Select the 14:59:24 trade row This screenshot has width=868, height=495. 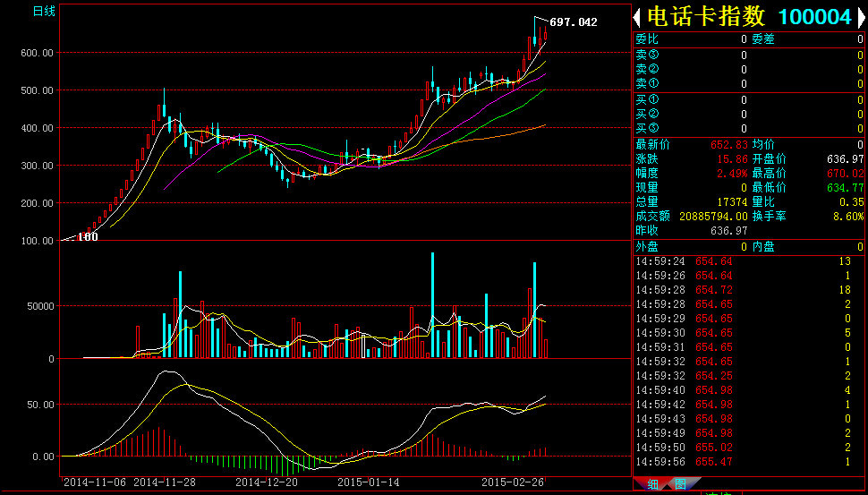[748, 261]
